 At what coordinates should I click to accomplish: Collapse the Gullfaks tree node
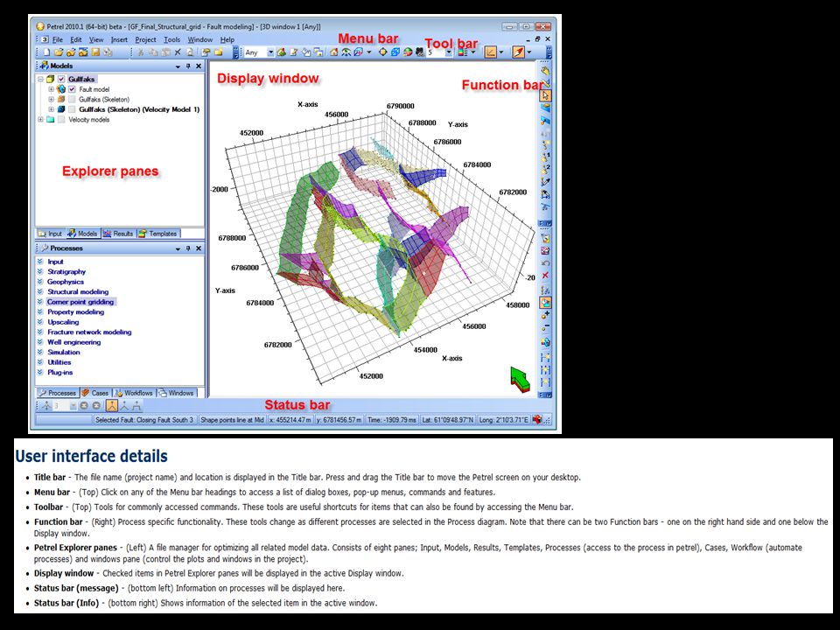point(40,80)
